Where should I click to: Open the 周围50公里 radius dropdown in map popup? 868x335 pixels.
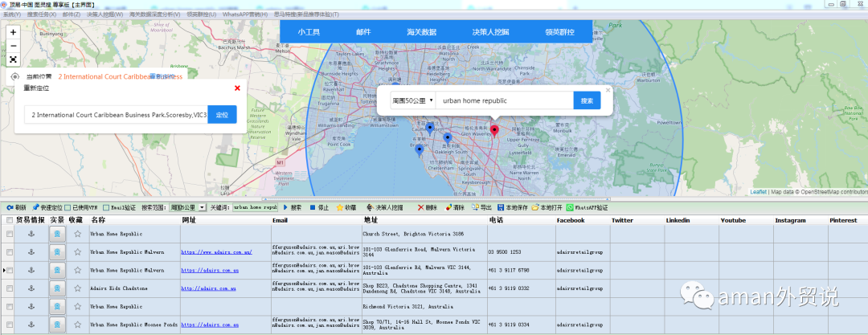pyautogui.click(x=412, y=100)
